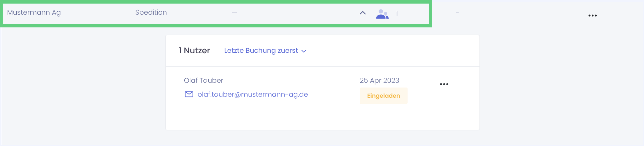The image size is (644, 146).
Task: Click the small arrow after Letzte Buchung zuerst
Action: (x=304, y=51)
